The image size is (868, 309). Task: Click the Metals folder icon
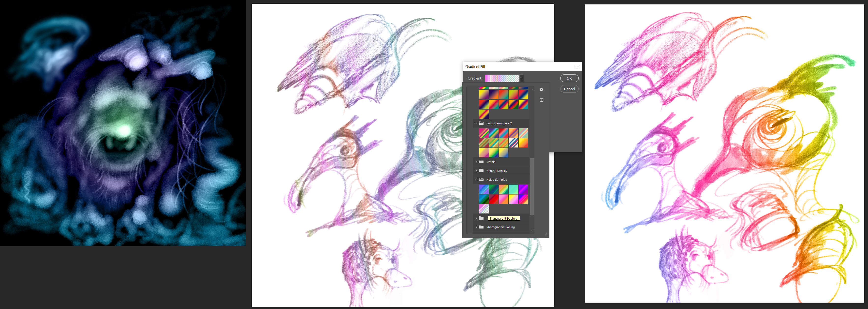481,162
